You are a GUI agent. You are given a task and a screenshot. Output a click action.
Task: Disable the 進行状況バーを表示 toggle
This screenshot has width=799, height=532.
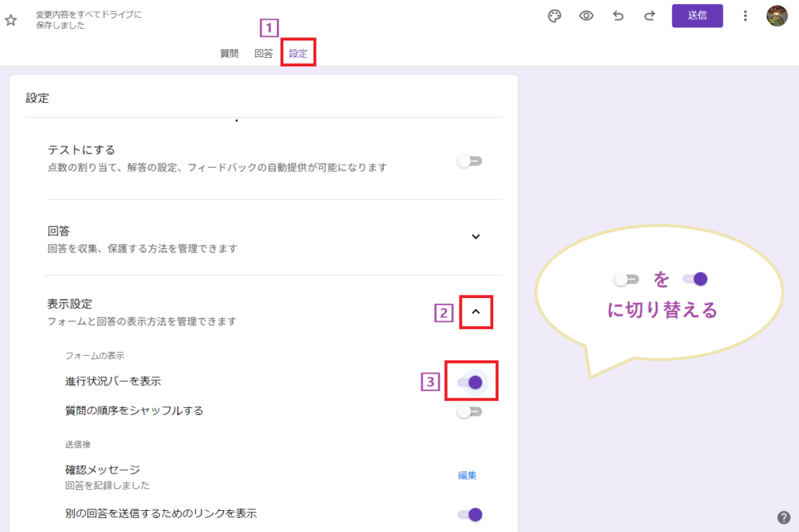click(x=471, y=381)
